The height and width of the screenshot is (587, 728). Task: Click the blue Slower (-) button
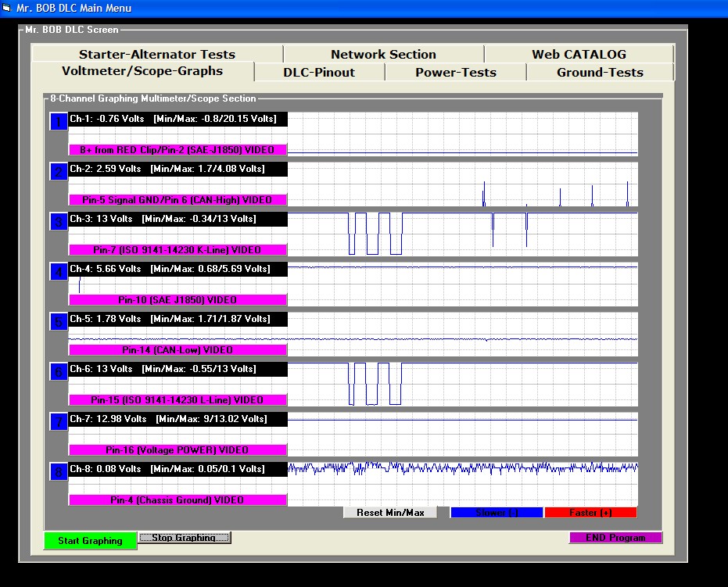tap(497, 512)
